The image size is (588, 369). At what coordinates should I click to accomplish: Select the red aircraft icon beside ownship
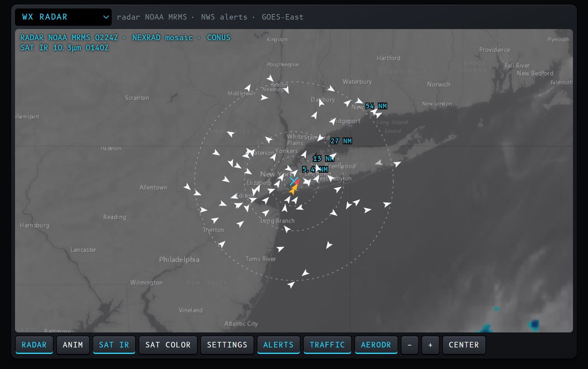click(x=297, y=182)
